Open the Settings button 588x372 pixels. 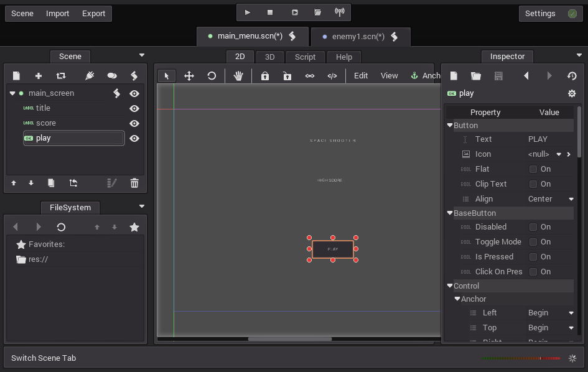pos(551,14)
